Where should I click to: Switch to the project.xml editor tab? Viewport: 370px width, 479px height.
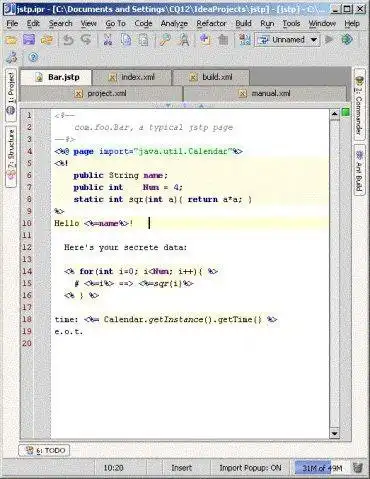pos(102,94)
